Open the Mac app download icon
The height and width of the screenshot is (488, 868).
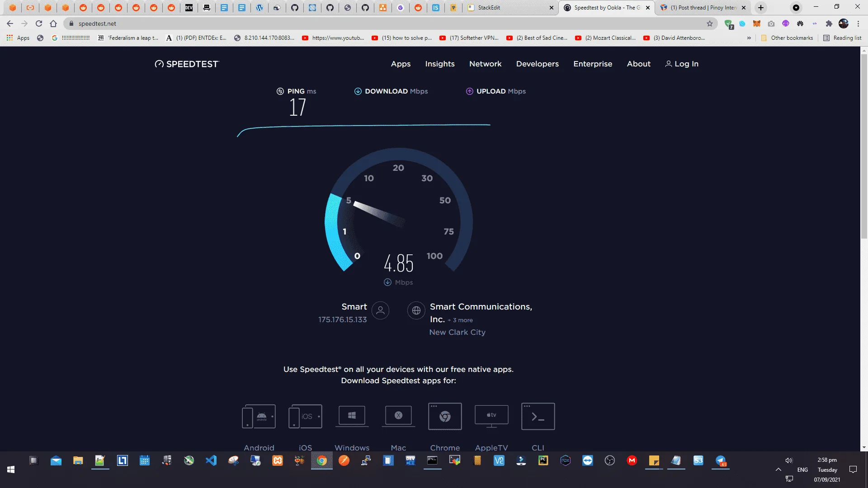[398, 415]
